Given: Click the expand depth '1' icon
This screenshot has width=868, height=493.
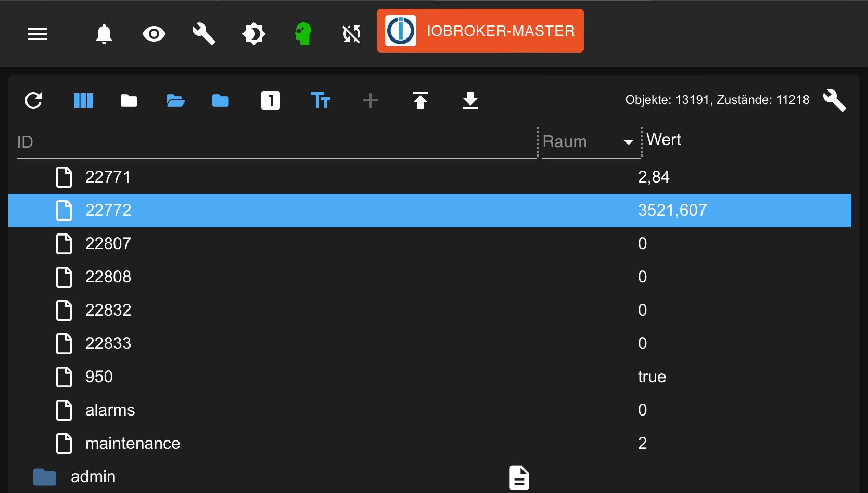Looking at the screenshot, I should click(271, 100).
